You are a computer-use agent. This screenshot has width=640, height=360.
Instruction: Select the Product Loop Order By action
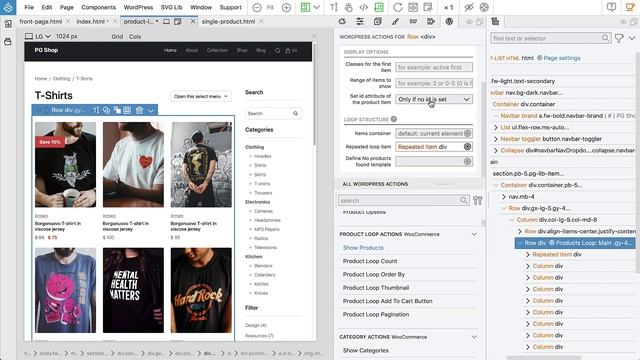click(x=373, y=274)
